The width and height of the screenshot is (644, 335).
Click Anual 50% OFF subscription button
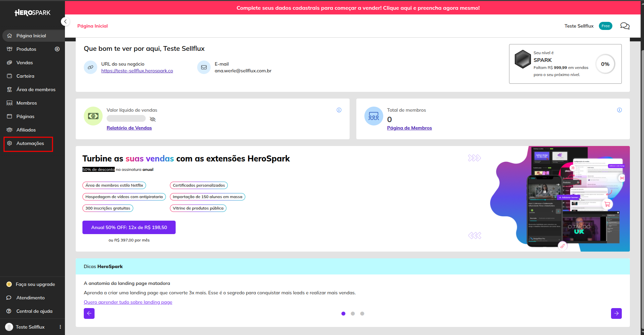pyautogui.click(x=129, y=227)
